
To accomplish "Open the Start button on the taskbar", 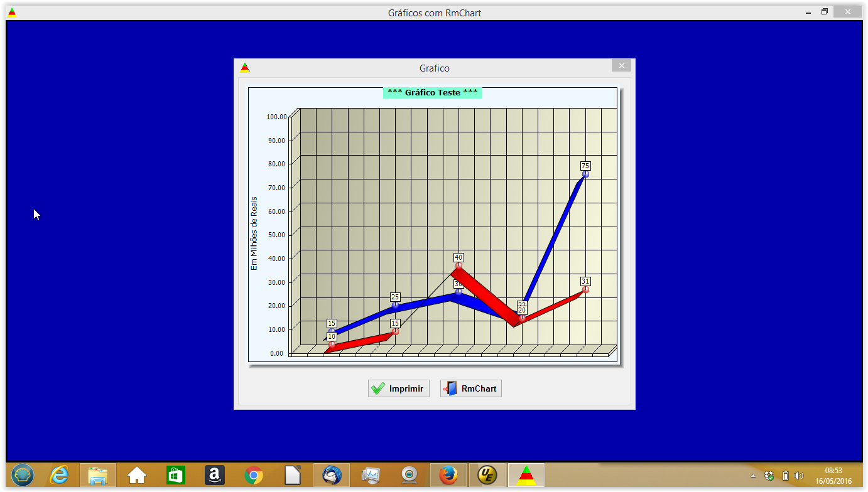I will click(x=23, y=476).
